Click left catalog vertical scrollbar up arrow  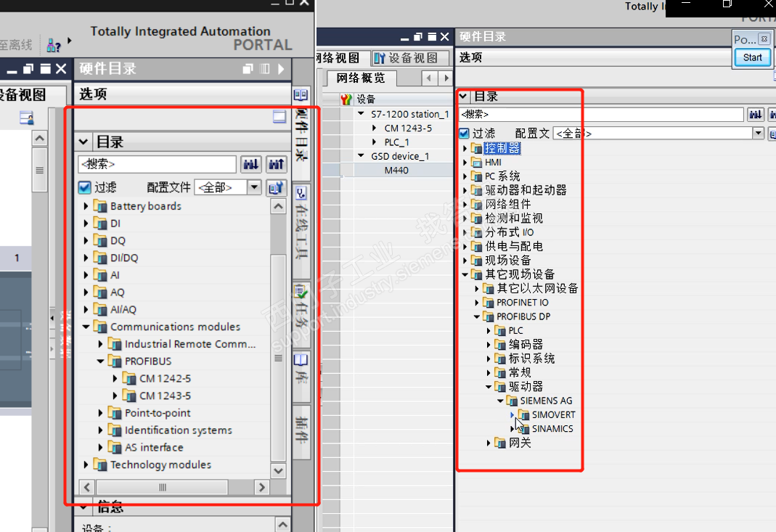tap(279, 206)
